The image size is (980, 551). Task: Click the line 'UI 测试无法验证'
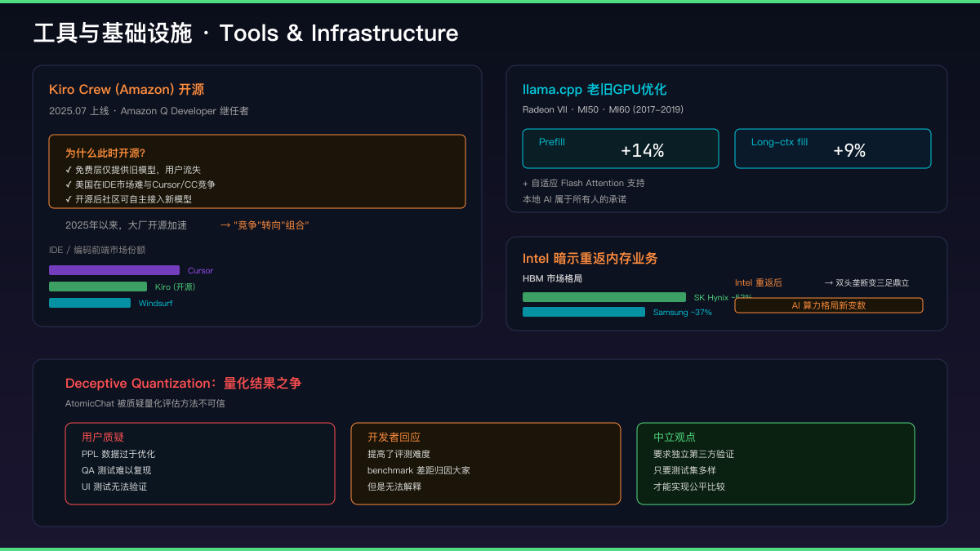pyautogui.click(x=114, y=487)
